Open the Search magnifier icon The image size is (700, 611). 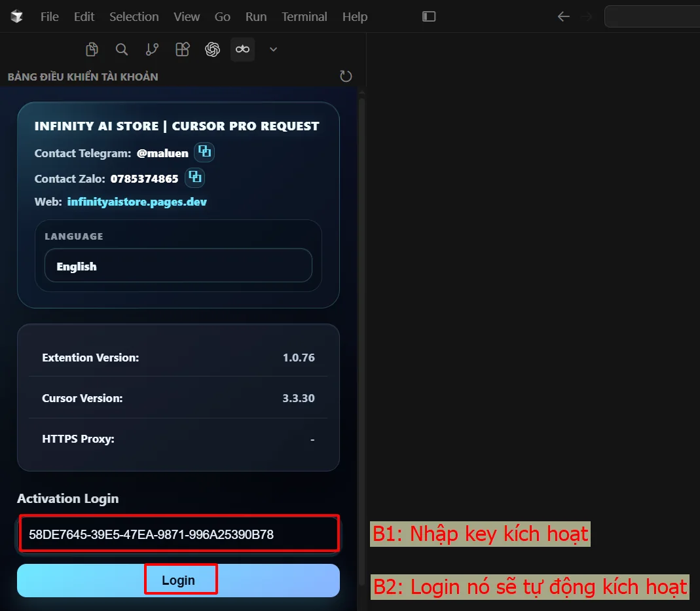(121, 49)
